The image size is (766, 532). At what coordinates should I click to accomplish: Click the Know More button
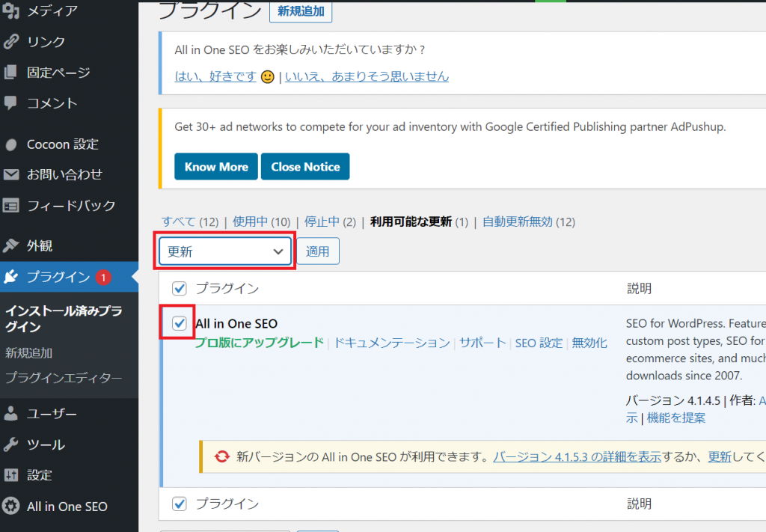[216, 167]
